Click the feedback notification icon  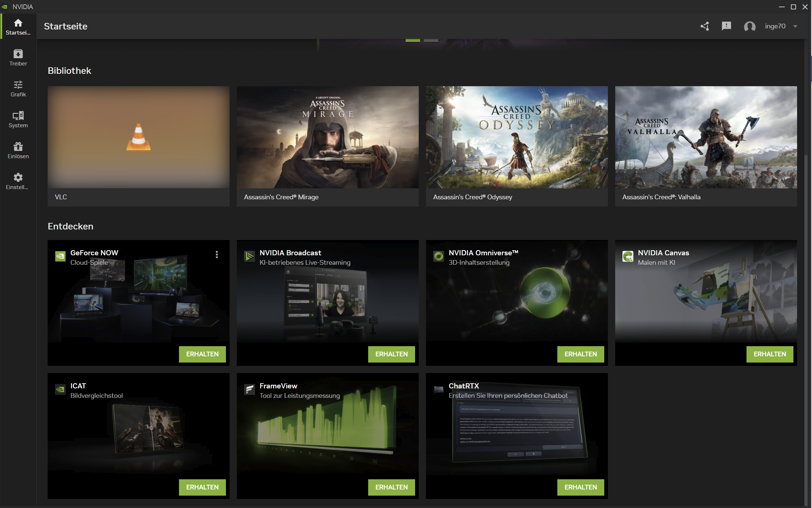click(726, 26)
